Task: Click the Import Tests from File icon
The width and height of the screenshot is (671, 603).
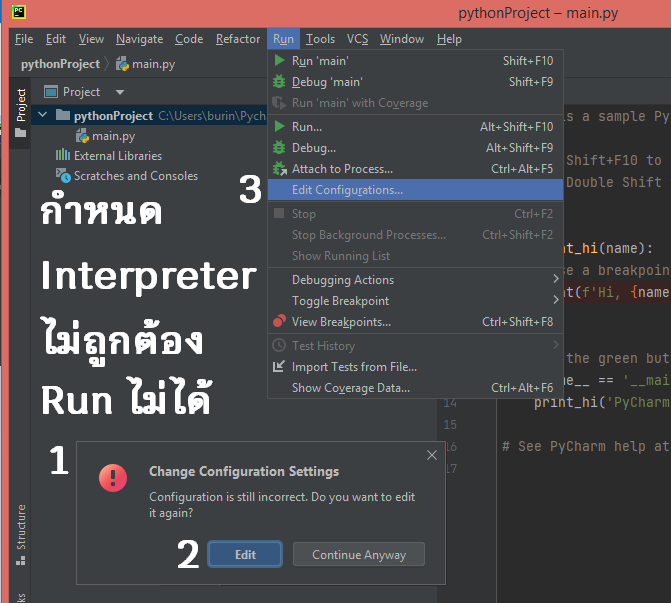Action: point(279,366)
